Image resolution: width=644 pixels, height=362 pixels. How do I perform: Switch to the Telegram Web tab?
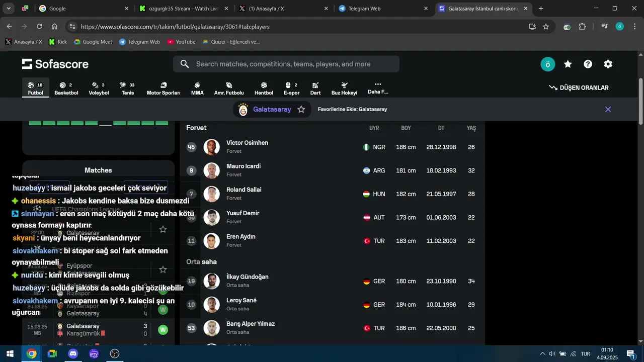coord(383,9)
